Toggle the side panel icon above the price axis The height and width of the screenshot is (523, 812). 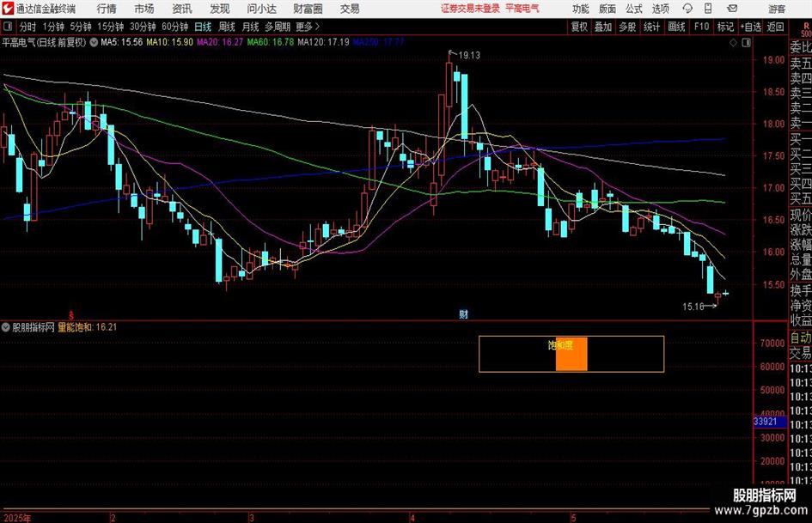(746, 42)
